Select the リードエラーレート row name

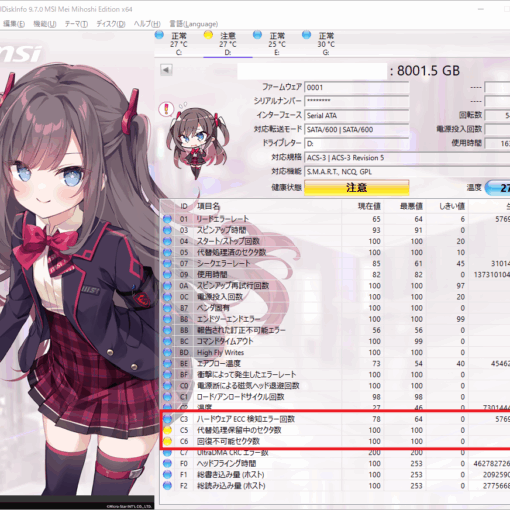click(x=223, y=219)
